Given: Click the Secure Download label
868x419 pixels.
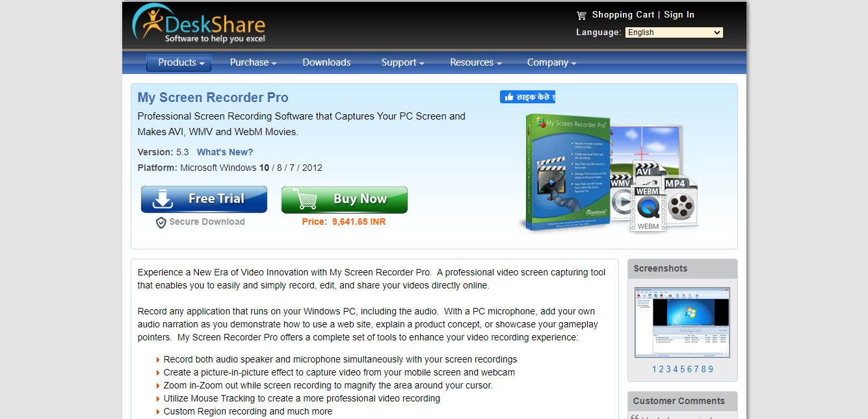Looking at the screenshot, I should (x=207, y=222).
